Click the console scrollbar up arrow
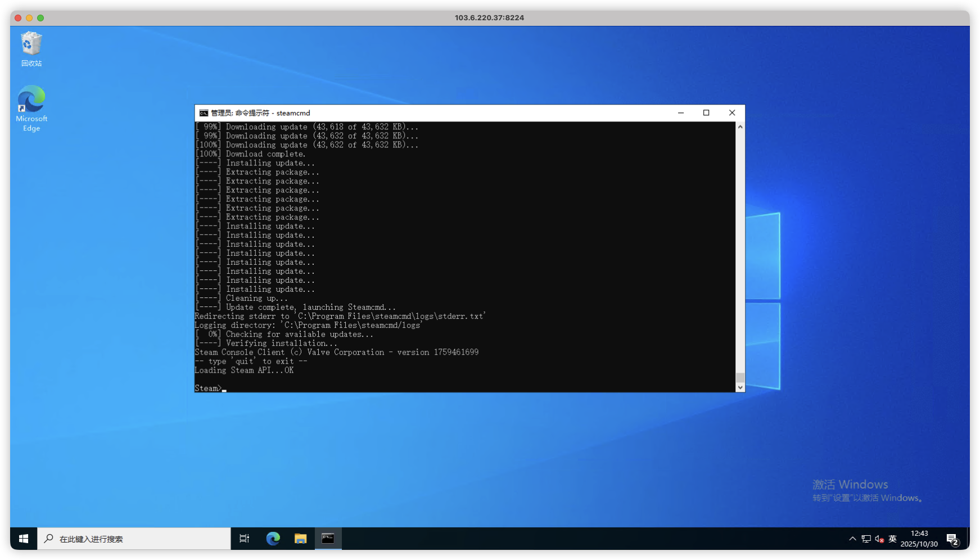 point(740,127)
